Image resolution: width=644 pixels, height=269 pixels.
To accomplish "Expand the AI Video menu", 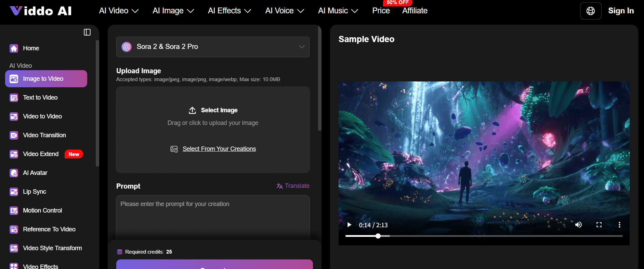I will coord(118,11).
